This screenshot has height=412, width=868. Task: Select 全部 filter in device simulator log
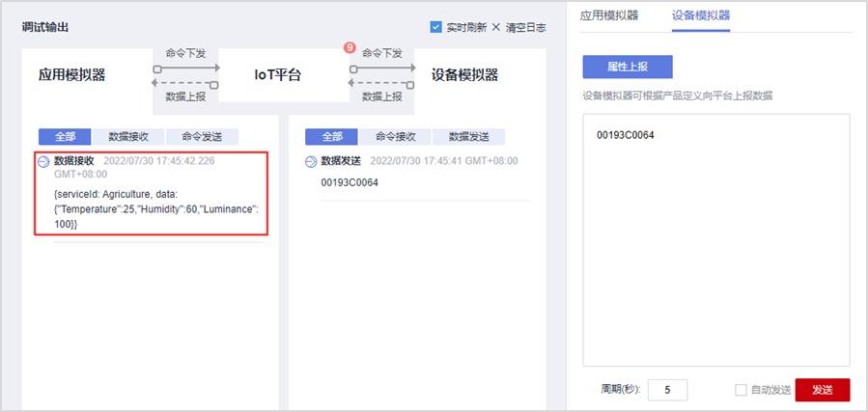[x=331, y=137]
